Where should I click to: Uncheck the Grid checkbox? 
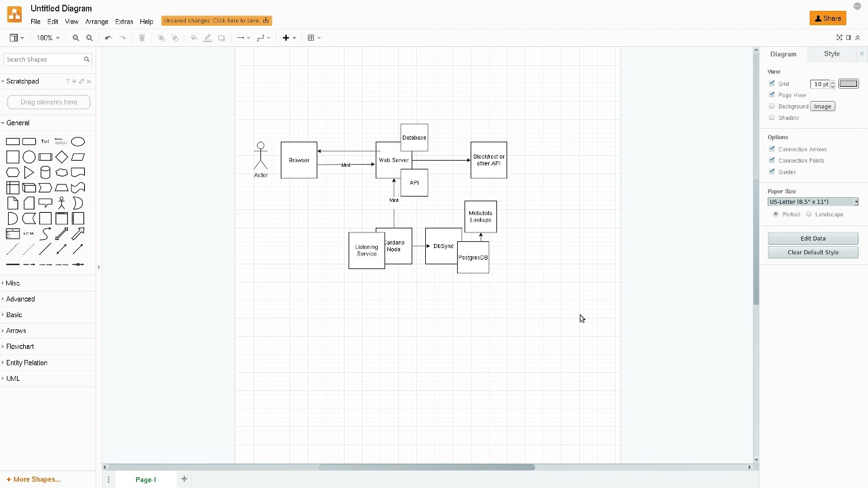click(772, 83)
